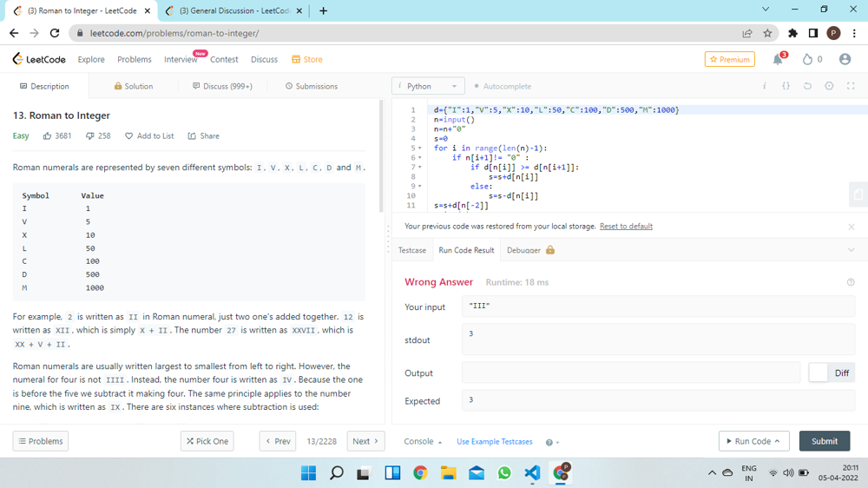Open the user profile avatar menu
The image size is (868, 488).
point(845,59)
